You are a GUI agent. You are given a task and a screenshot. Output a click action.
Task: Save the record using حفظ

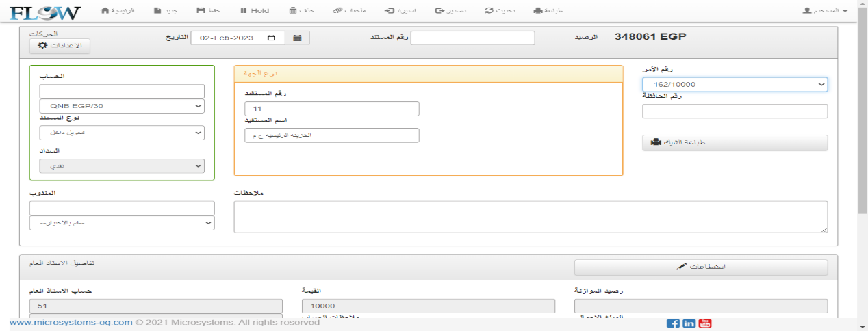tap(211, 11)
